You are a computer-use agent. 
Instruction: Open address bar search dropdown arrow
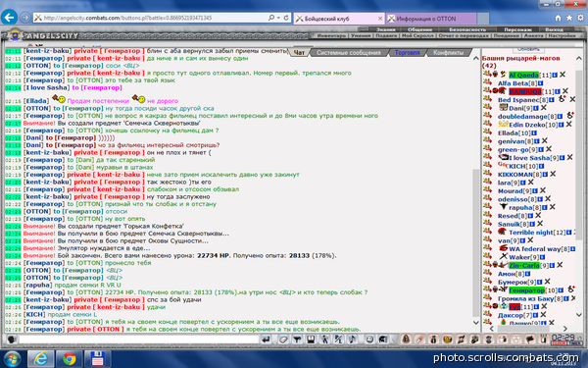point(278,18)
